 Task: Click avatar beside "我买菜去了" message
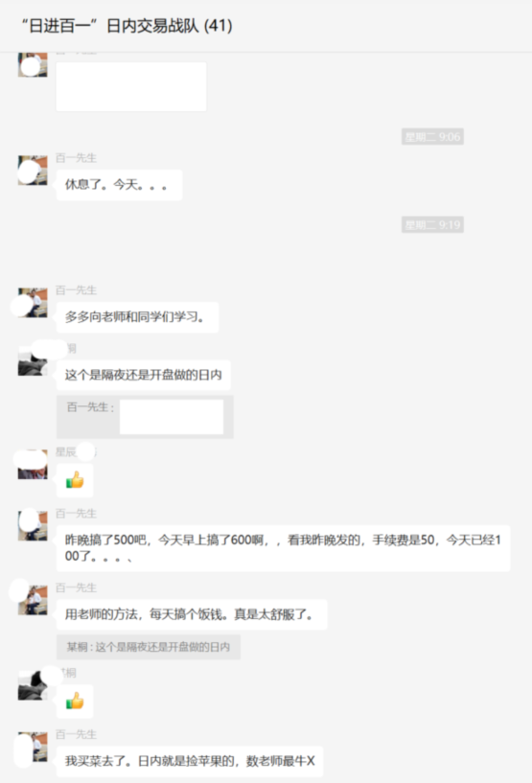[x=33, y=747]
